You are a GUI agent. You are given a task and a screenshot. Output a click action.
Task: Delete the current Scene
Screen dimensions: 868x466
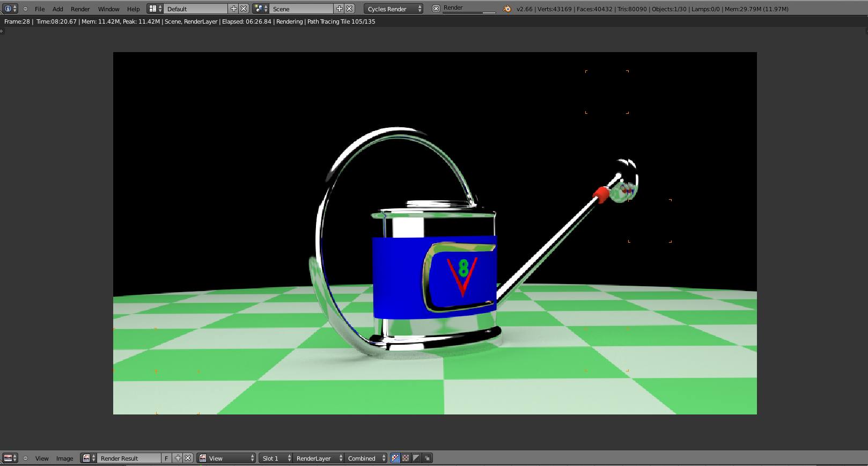(349, 9)
